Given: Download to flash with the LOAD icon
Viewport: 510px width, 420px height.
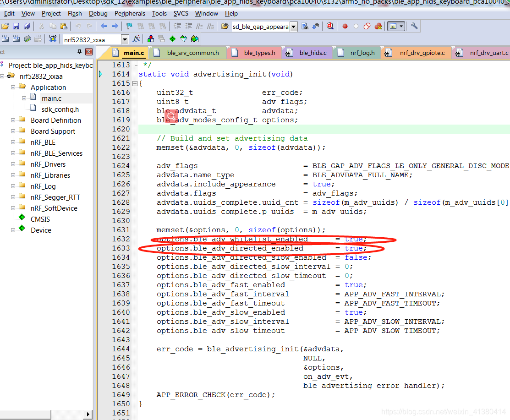Looking at the screenshot, I should point(53,39).
